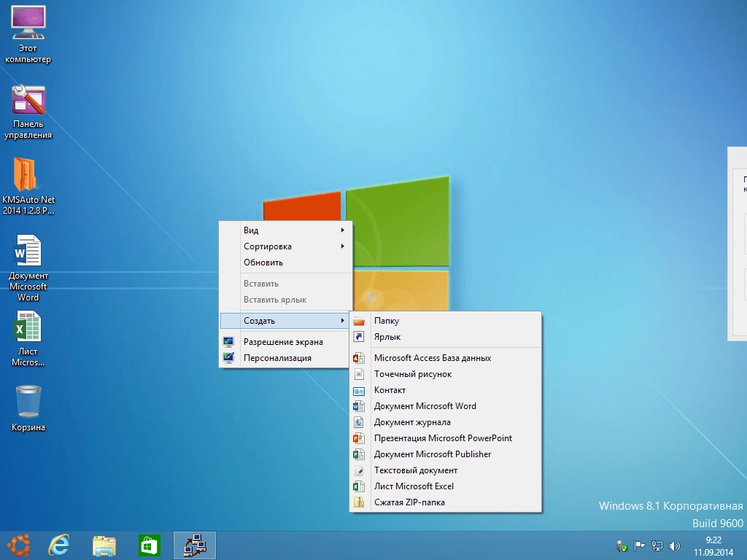Screen dimensions: 747x560
Task: Launch Internet Explorer from the taskbar
Action: coord(59,545)
